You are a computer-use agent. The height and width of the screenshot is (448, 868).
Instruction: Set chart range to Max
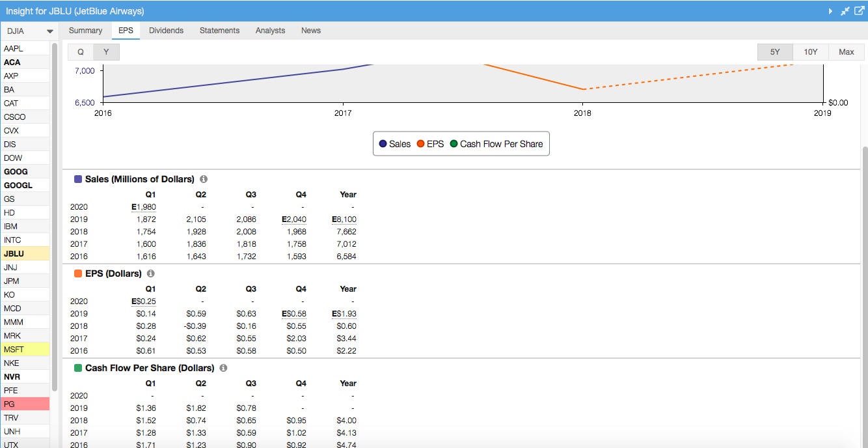(x=847, y=52)
